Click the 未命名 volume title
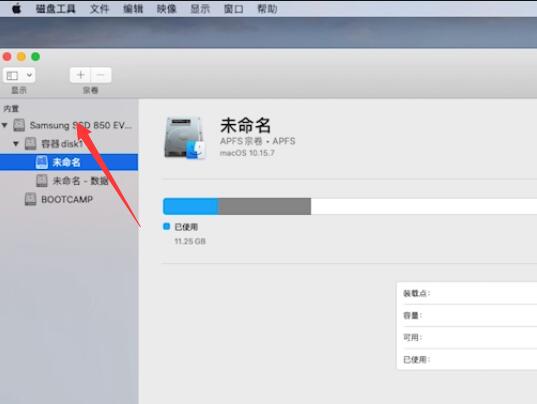This screenshot has width=537, height=404. coord(245,125)
